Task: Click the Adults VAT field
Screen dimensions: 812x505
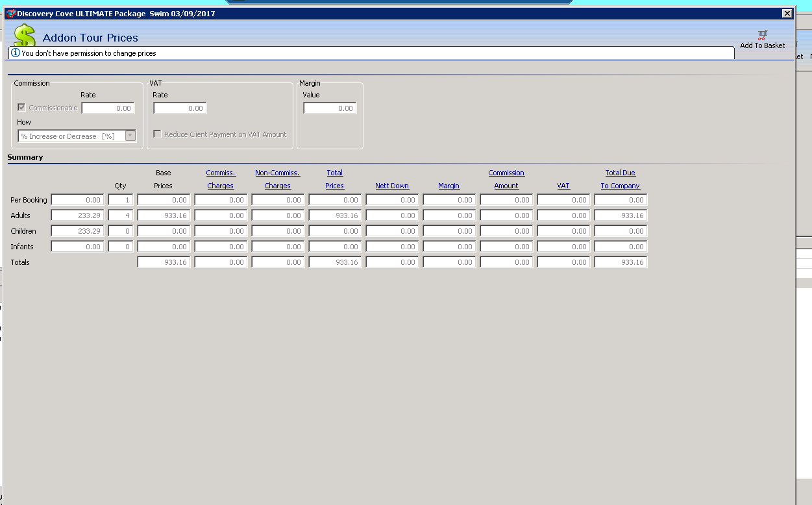Action: (x=563, y=216)
